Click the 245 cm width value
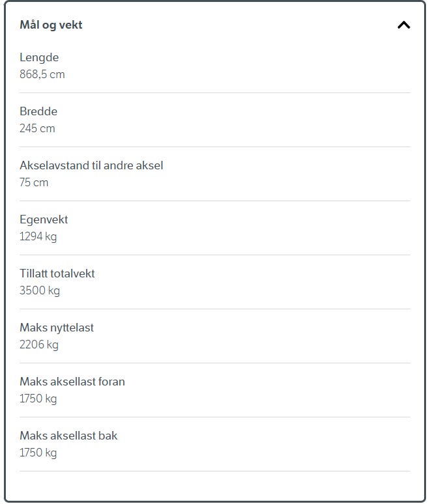Image resolution: width=428 pixels, height=504 pixels. tap(37, 128)
